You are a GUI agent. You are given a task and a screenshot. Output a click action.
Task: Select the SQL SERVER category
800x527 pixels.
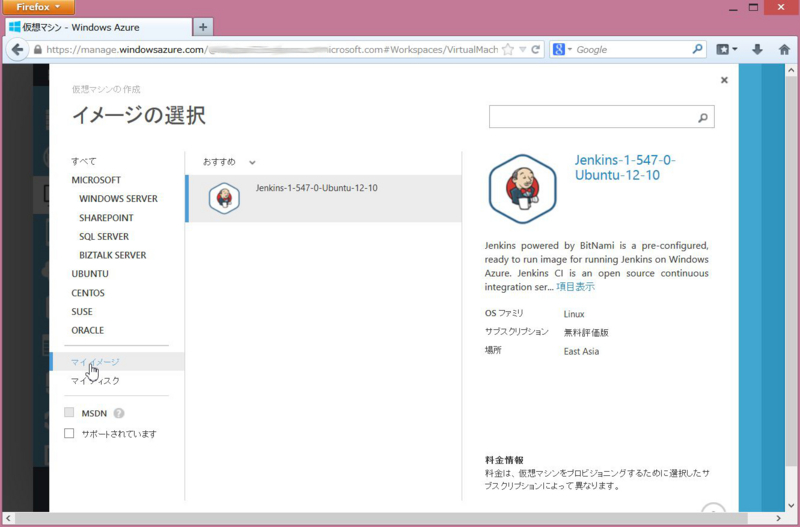click(104, 237)
